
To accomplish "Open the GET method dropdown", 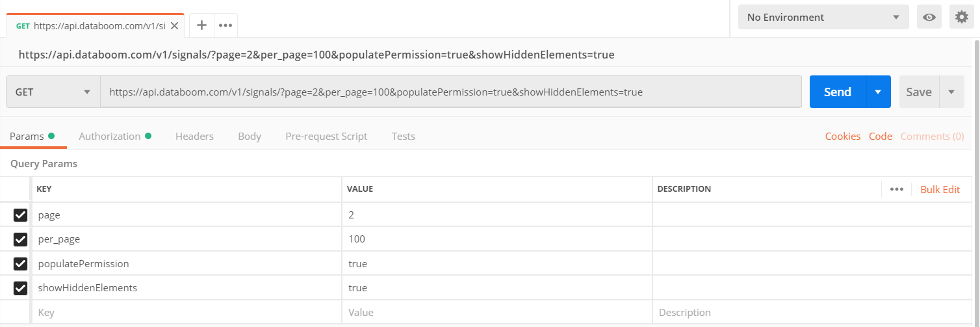I will coord(53,92).
